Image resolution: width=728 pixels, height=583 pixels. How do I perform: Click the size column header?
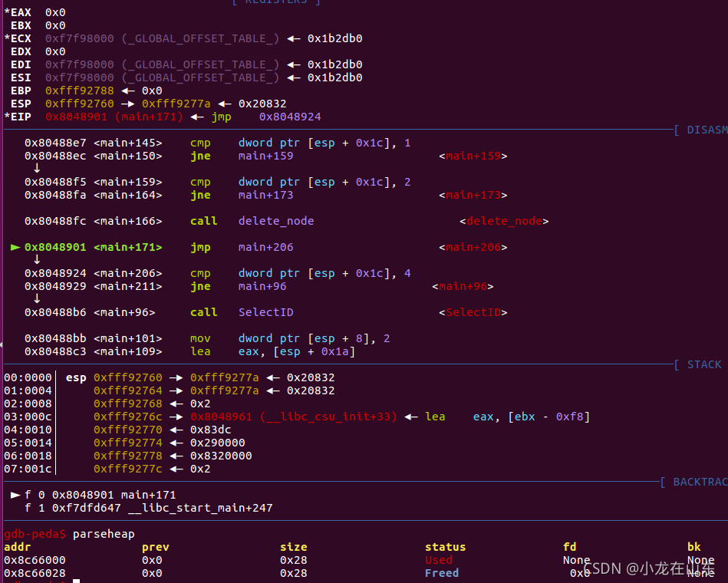(x=294, y=547)
